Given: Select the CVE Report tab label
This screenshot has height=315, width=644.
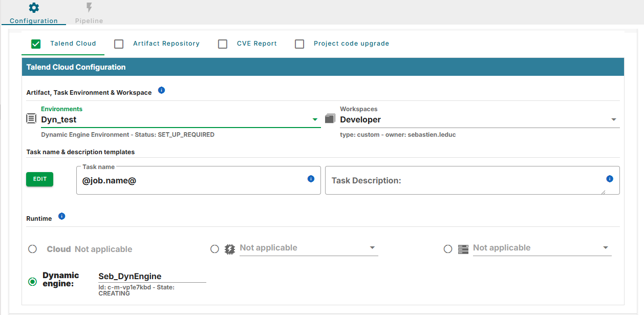Looking at the screenshot, I should coord(257,44).
